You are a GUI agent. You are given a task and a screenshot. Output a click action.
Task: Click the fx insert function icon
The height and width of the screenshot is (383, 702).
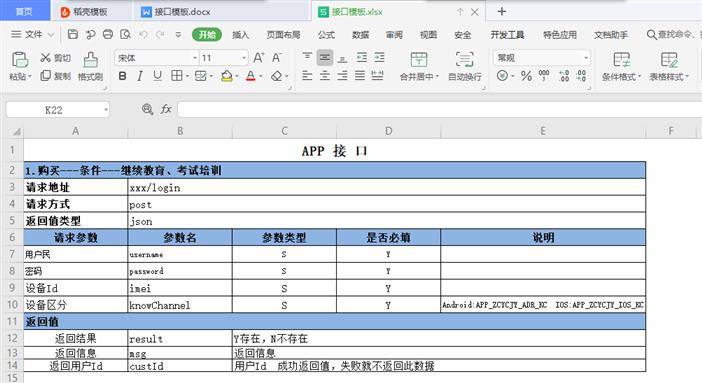(x=166, y=109)
